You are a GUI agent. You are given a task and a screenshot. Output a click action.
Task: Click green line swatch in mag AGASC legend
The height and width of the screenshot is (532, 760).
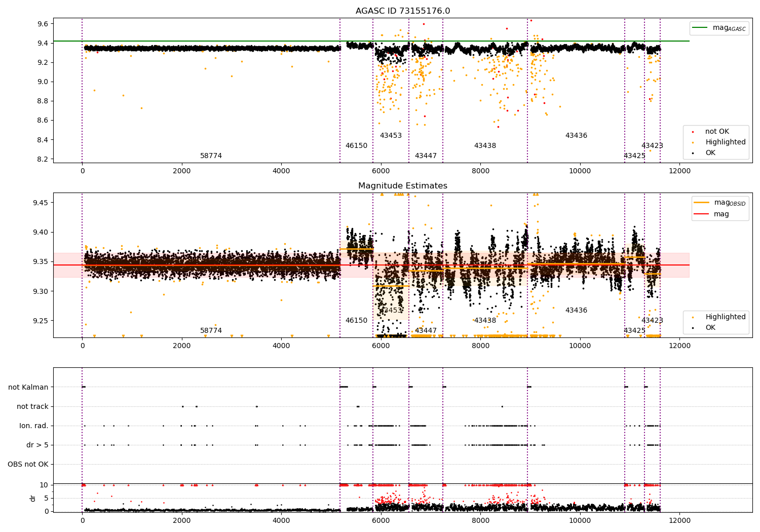pos(700,27)
